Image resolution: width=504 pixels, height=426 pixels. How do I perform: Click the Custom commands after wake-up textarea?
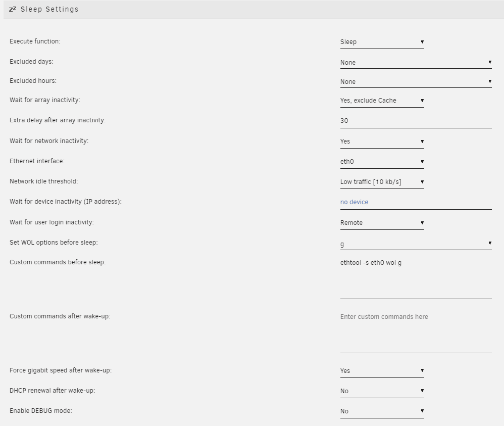[416, 333]
